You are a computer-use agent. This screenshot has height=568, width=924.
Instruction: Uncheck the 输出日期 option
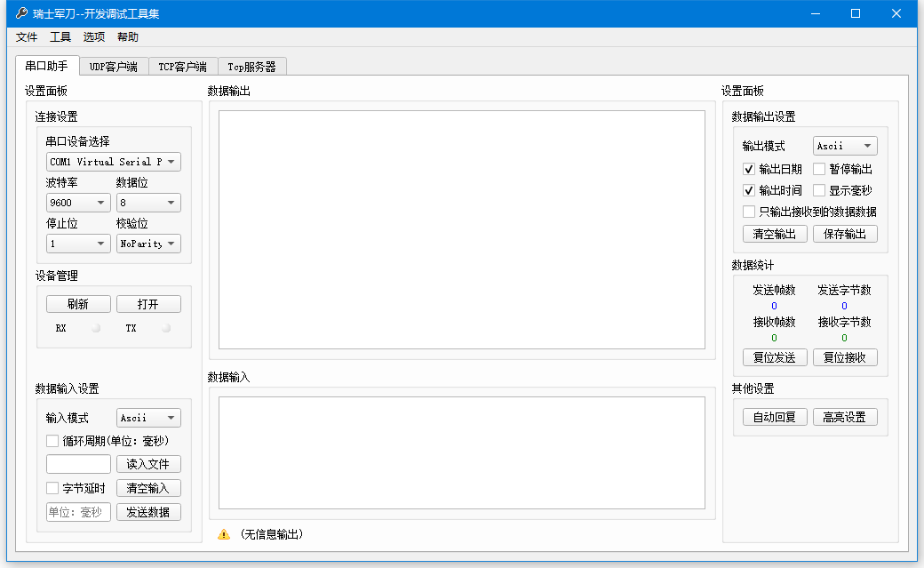click(748, 169)
